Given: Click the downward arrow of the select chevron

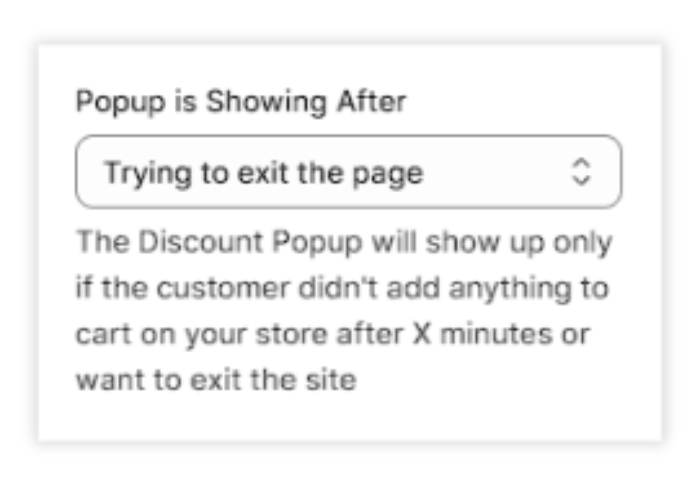Looking at the screenshot, I should pos(581,181).
